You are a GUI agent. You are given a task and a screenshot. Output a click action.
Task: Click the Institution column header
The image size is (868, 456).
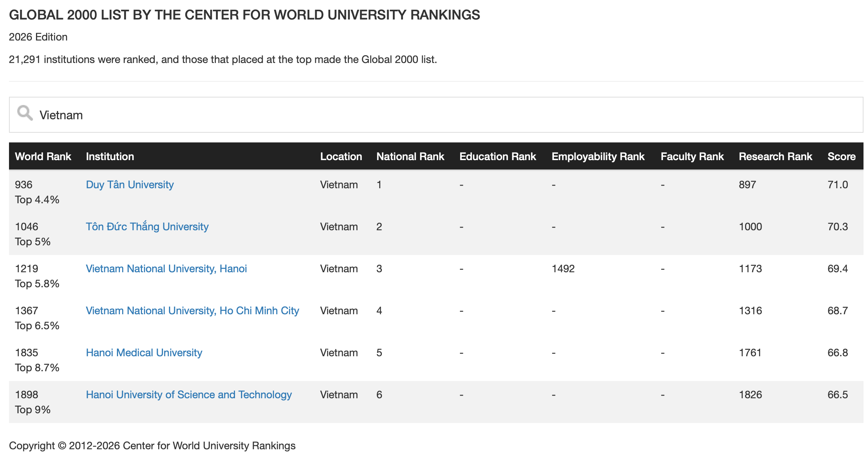pos(110,156)
